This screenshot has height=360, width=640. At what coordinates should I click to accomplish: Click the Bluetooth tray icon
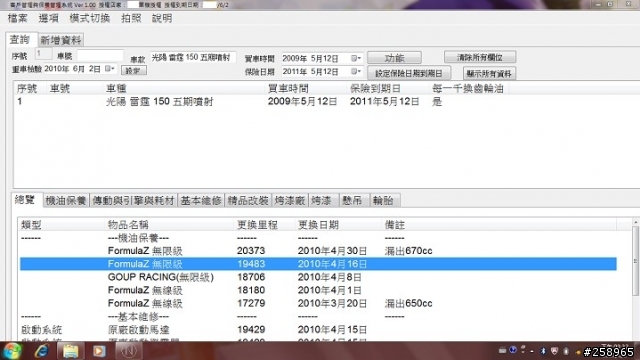coord(543,351)
